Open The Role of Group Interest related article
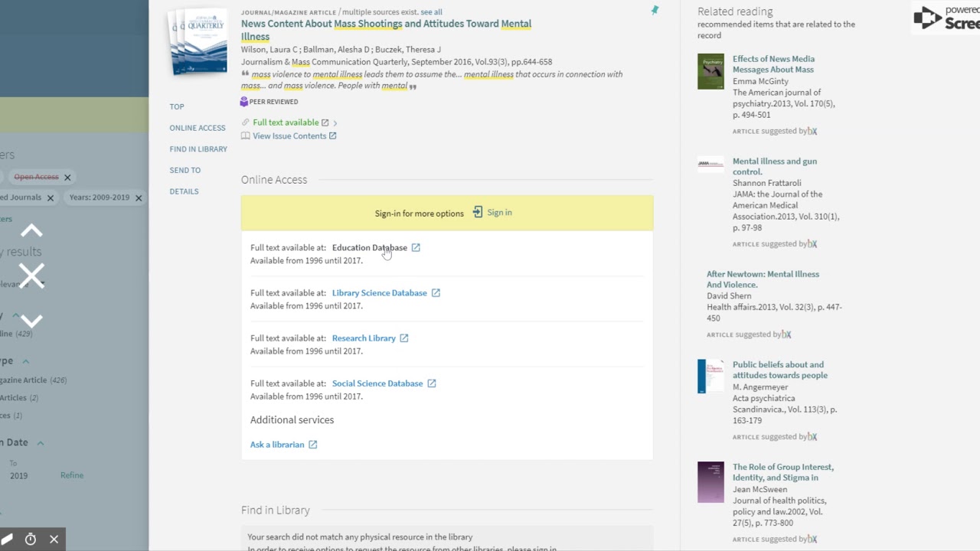Image resolution: width=980 pixels, height=551 pixels. coord(783,472)
